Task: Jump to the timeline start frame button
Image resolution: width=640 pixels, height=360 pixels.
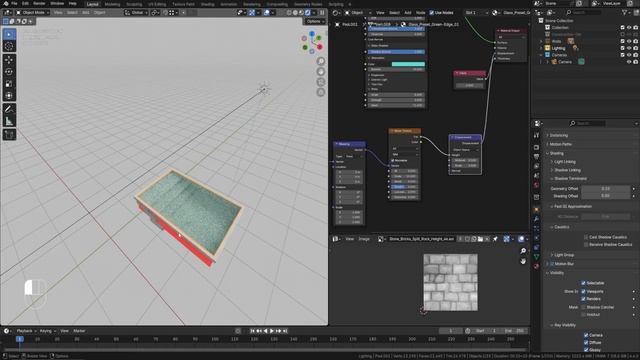Action: pos(252,331)
